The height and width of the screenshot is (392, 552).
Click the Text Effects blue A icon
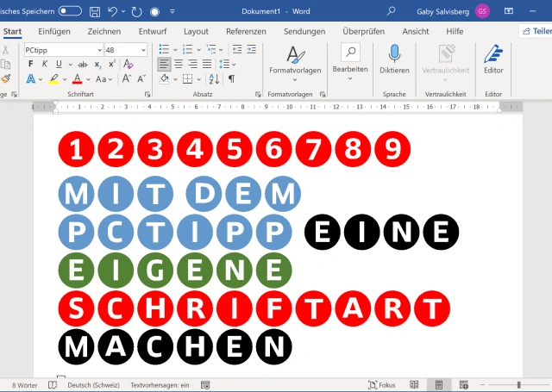click(x=31, y=78)
